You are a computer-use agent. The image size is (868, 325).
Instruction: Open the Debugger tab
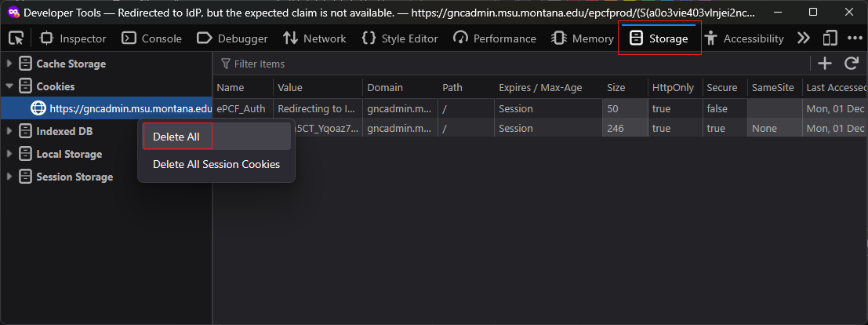click(232, 38)
